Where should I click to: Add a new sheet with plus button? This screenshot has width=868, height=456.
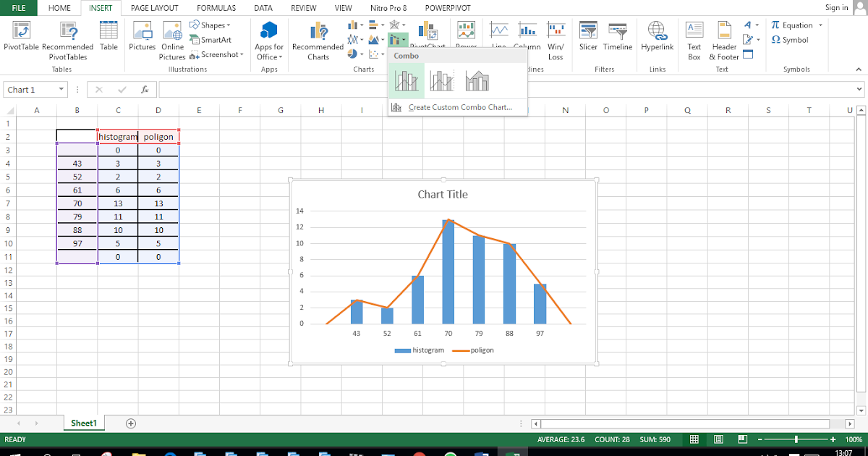[131, 423]
